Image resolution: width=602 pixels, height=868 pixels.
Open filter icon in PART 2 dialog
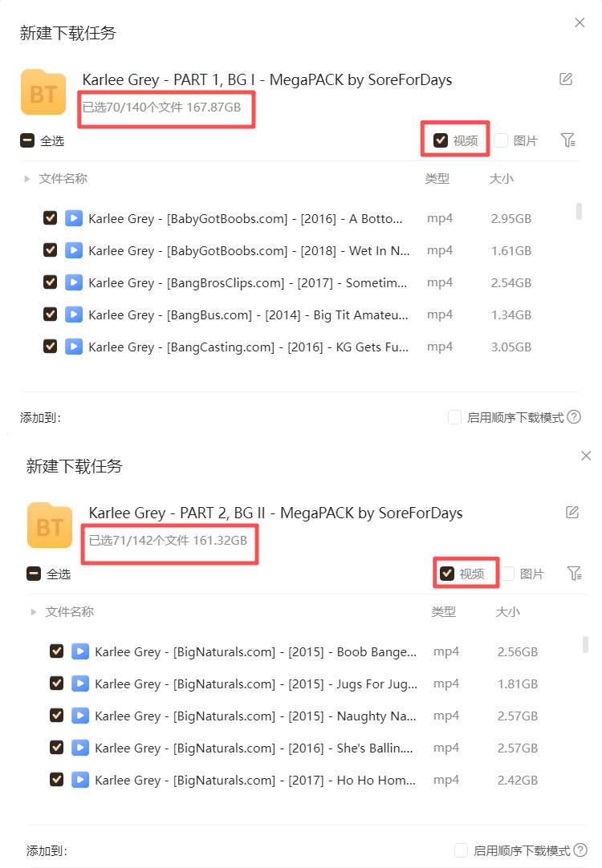pos(575,574)
